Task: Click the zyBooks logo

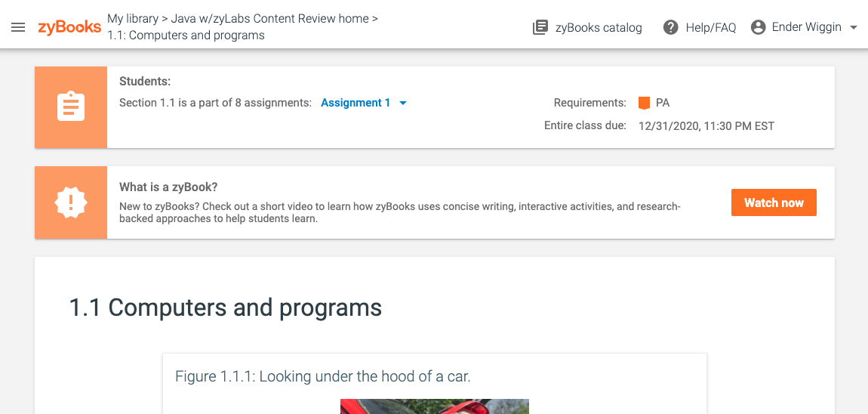Action: pos(69,27)
